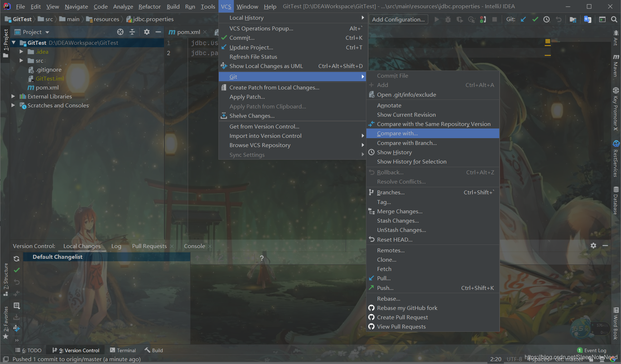Close the pom.xml editor tab
The image size is (621, 364).
[x=205, y=32]
